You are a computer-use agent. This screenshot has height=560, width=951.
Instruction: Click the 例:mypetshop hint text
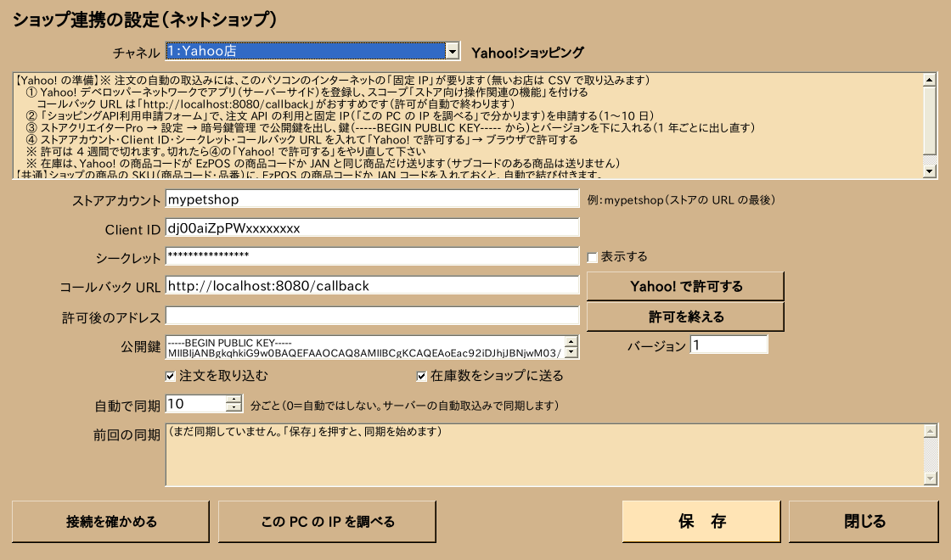click(x=681, y=200)
